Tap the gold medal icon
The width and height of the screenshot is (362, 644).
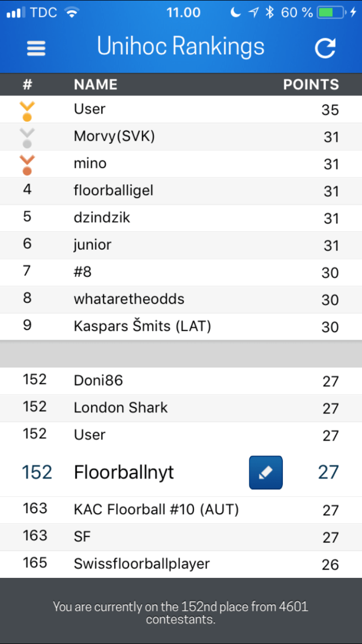[27, 111]
